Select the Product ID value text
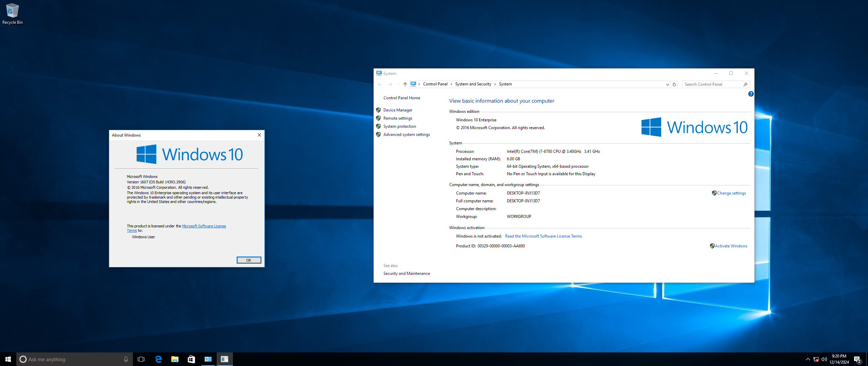The height and width of the screenshot is (366, 868). tap(501, 246)
